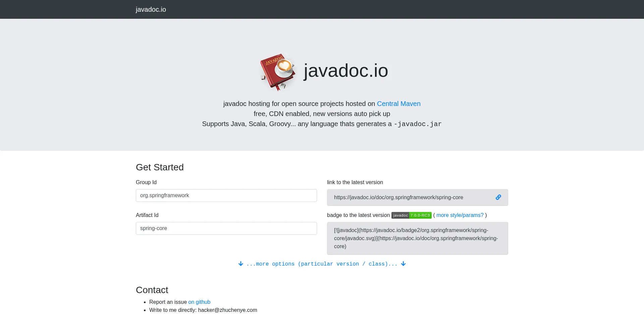
Task: Click the chain link icon beside the latest version URL
Action: 498,197
